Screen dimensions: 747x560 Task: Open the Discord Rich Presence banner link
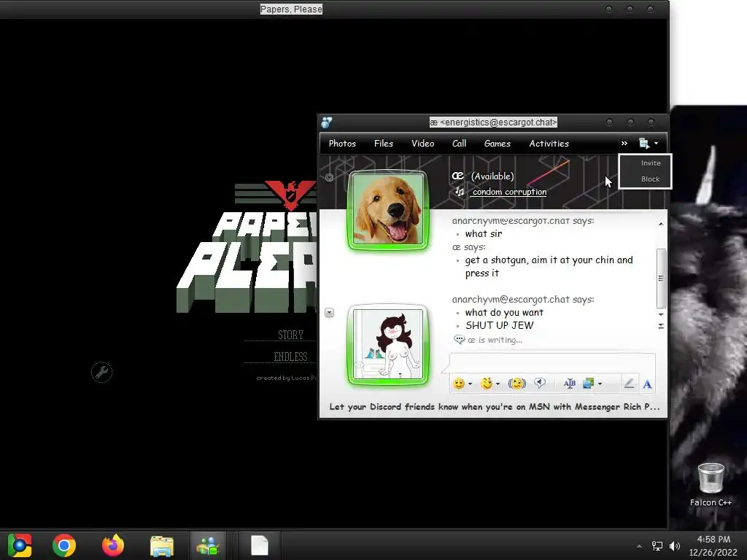coord(494,407)
